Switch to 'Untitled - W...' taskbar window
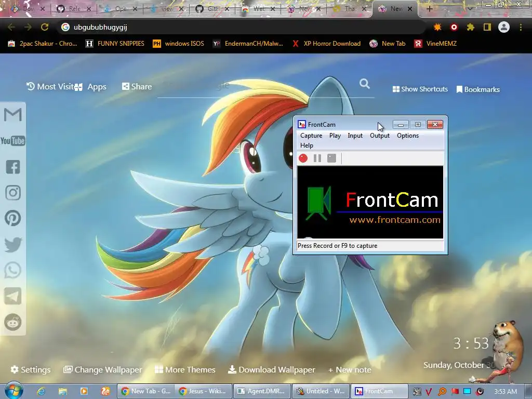 pyautogui.click(x=320, y=391)
